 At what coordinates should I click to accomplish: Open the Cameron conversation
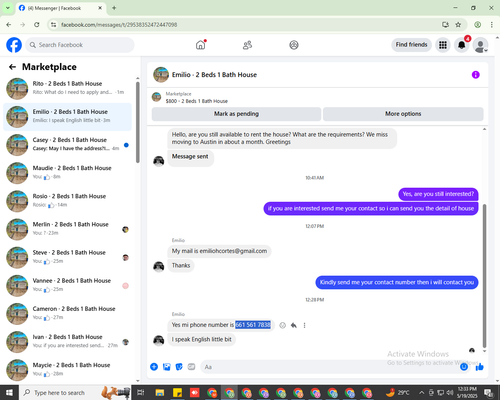coord(68,313)
